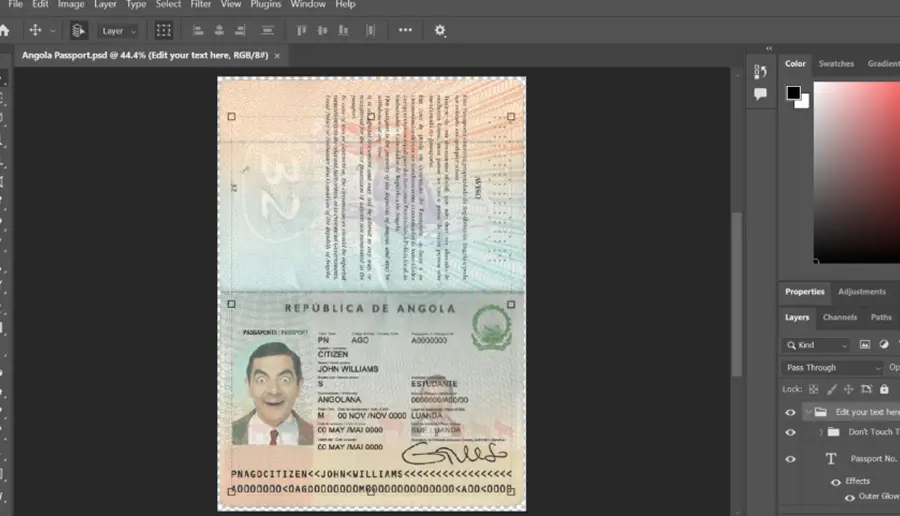Click the align right edges icon
Viewport: 900px width, 516px height.
point(240,30)
